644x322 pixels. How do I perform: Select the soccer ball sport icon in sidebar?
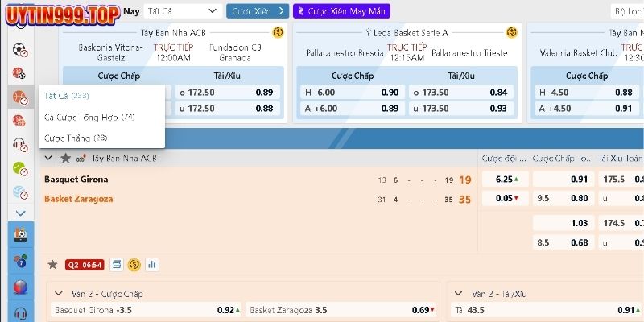19,49
